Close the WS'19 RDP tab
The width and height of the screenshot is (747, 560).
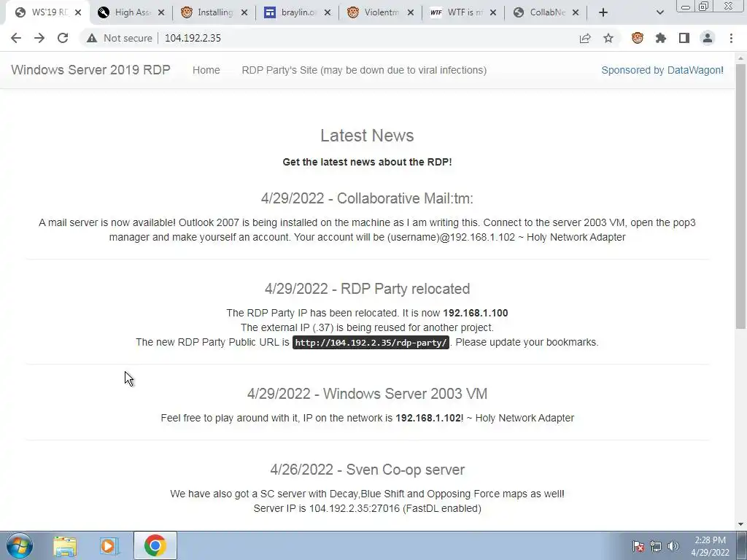click(x=78, y=12)
